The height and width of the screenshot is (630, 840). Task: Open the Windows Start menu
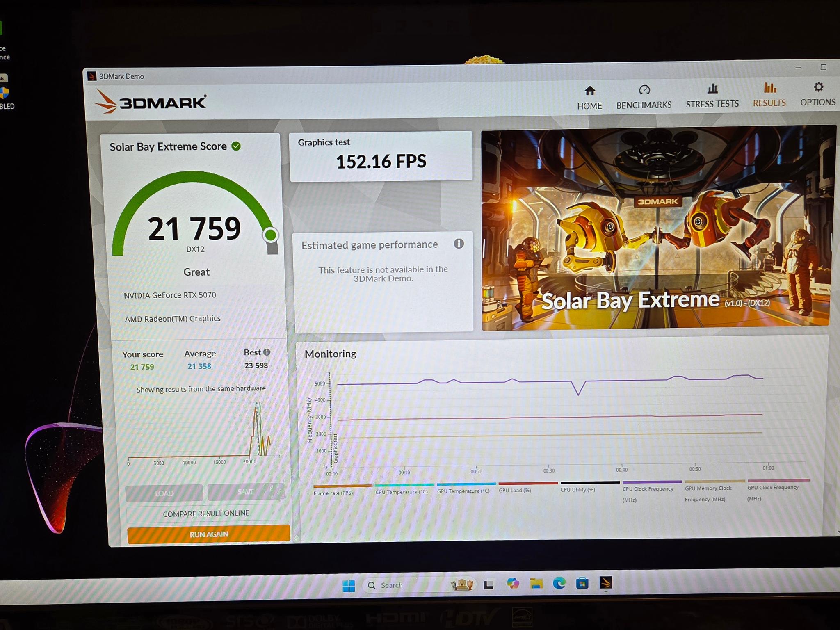(349, 586)
